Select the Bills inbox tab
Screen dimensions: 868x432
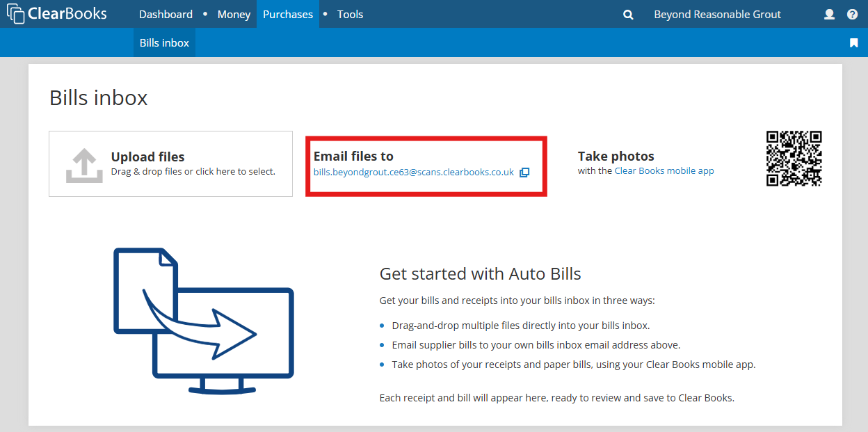tap(164, 43)
